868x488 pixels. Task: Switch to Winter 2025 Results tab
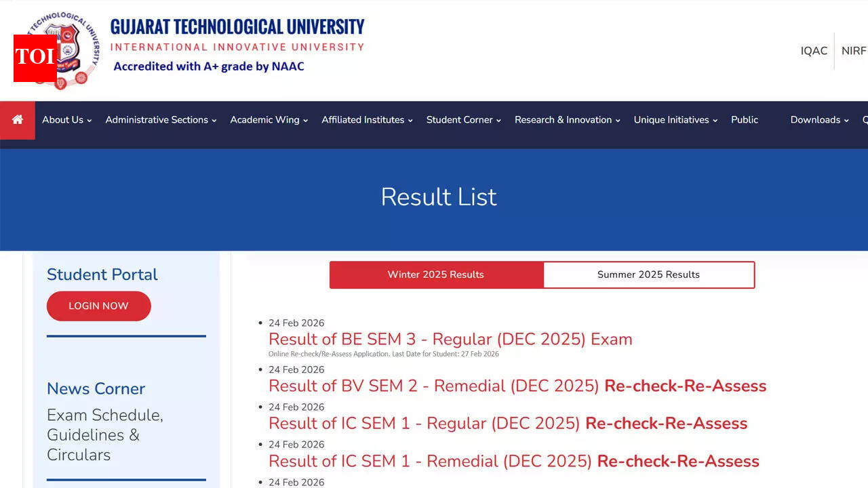point(436,274)
